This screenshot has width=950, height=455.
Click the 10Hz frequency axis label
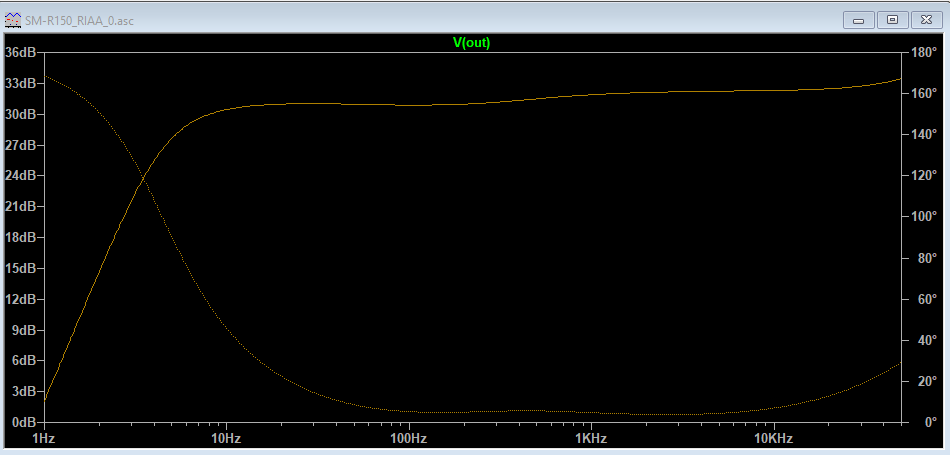pyautogui.click(x=227, y=439)
